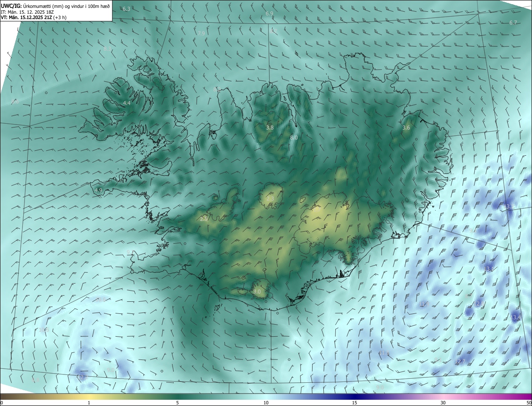
Task: Click the initial time line 'IT: Mán. 15. 12. 2025 18Z'
Action: pyautogui.click(x=27, y=12)
